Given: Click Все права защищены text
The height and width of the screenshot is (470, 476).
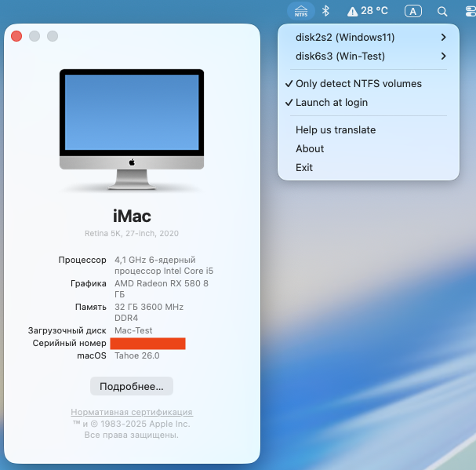Looking at the screenshot, I should pos(132,435).
